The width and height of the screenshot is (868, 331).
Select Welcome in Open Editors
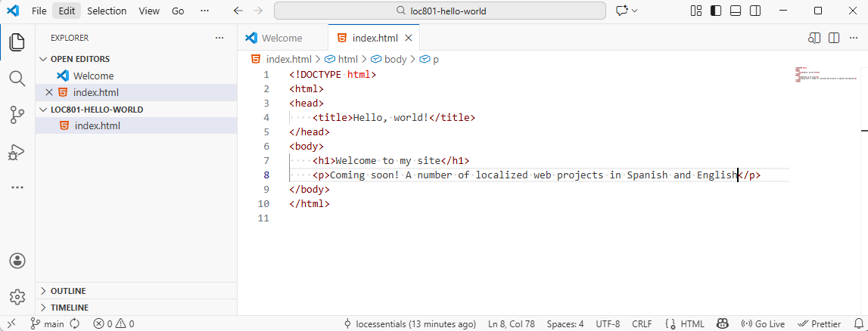tap(136, 76)
